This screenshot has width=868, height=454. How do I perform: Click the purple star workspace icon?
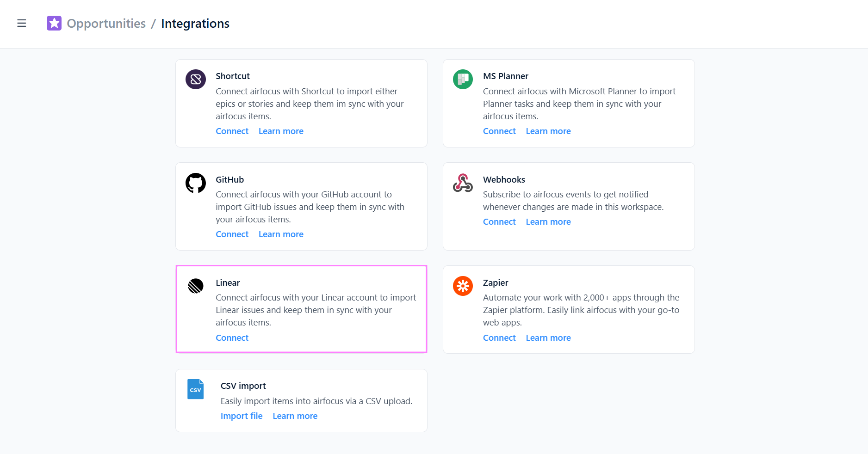pos(54,23)
